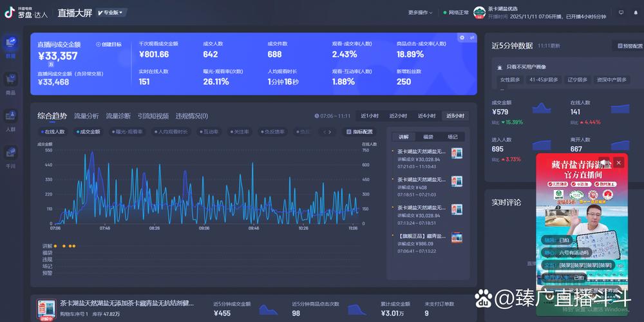Click the notification bell icon in header
This screenshot has height=322, width=644.
[x=634, y=13]
